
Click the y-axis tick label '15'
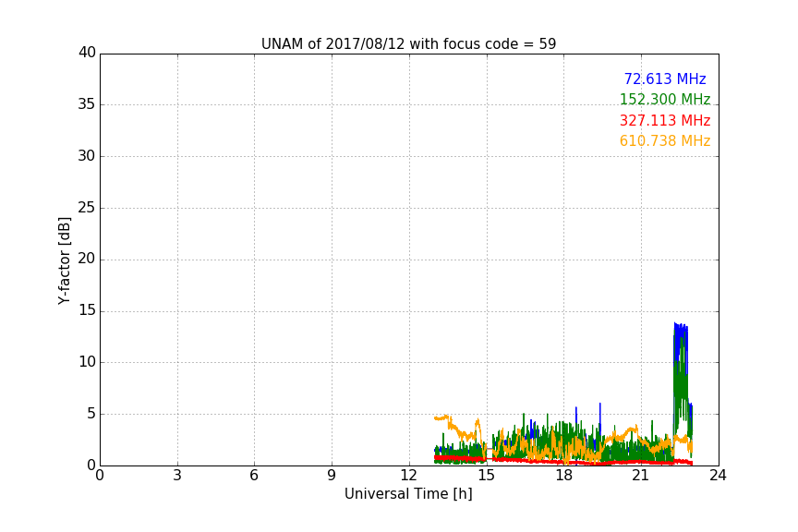tap(87, 310)
